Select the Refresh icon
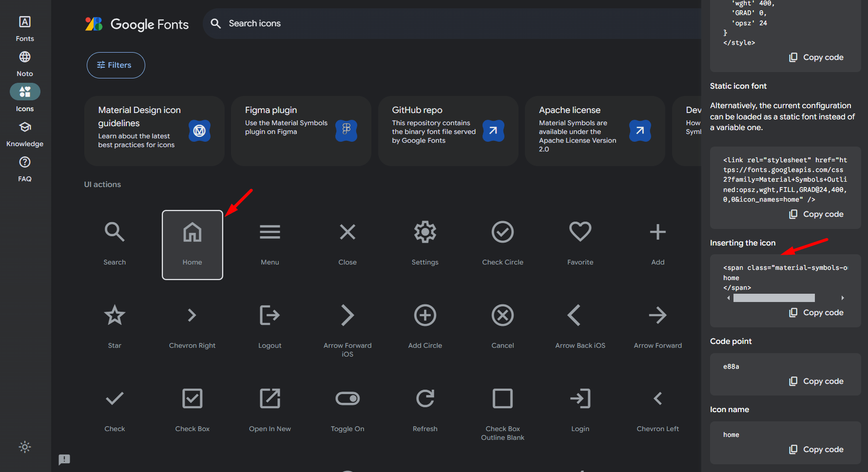 click(x=425, y=411)
